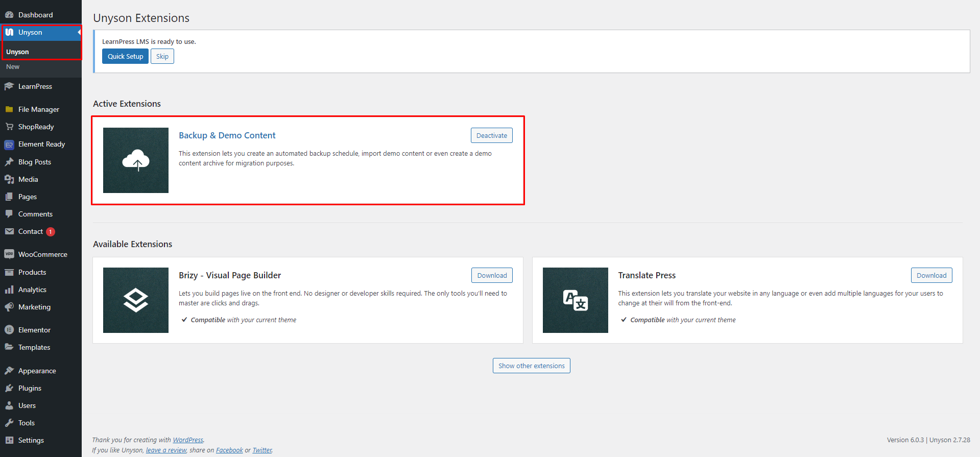Click the leave a review link

[166, 450]
